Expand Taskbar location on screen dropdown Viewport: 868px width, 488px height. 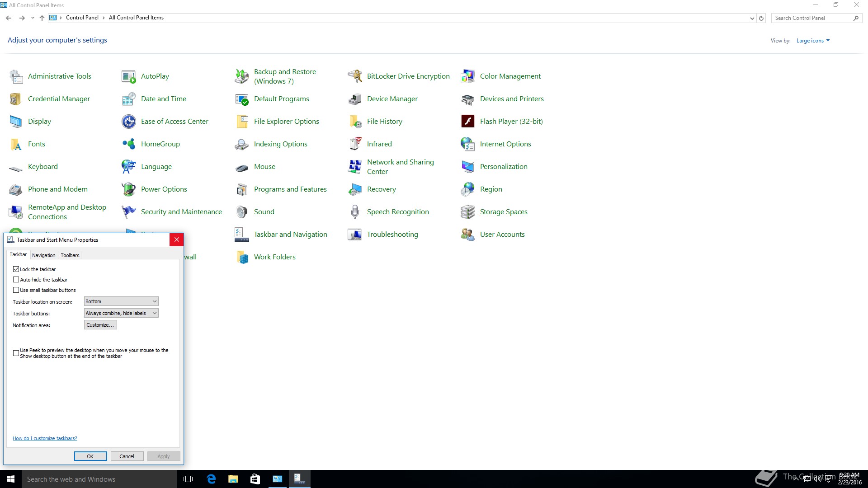[x=121, y=301]
